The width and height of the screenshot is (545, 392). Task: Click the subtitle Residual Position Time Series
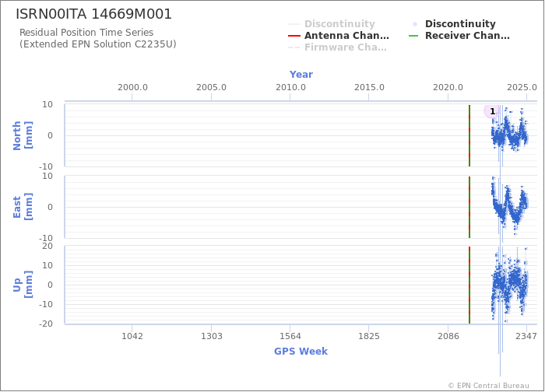[x=86, y=33]
